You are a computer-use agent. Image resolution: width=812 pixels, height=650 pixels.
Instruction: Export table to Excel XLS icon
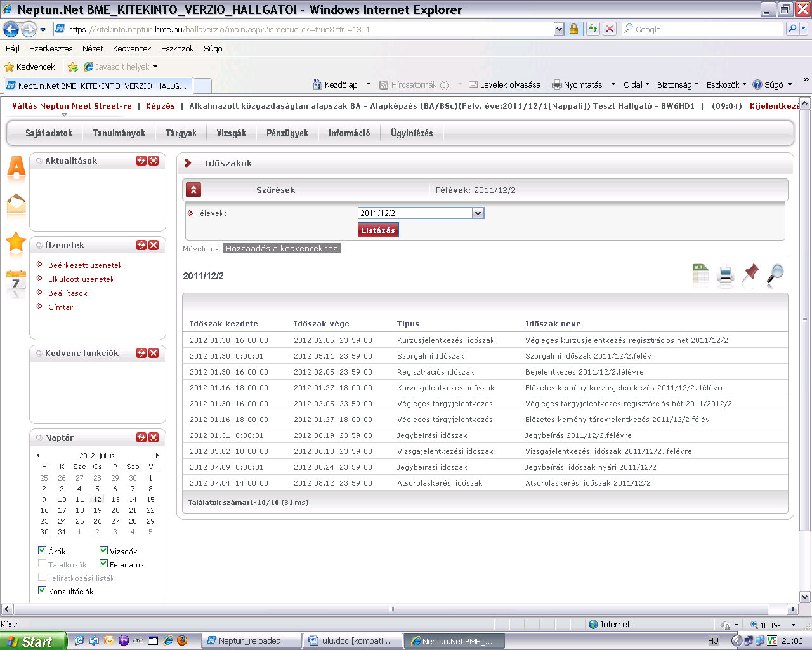click(700, 275)
